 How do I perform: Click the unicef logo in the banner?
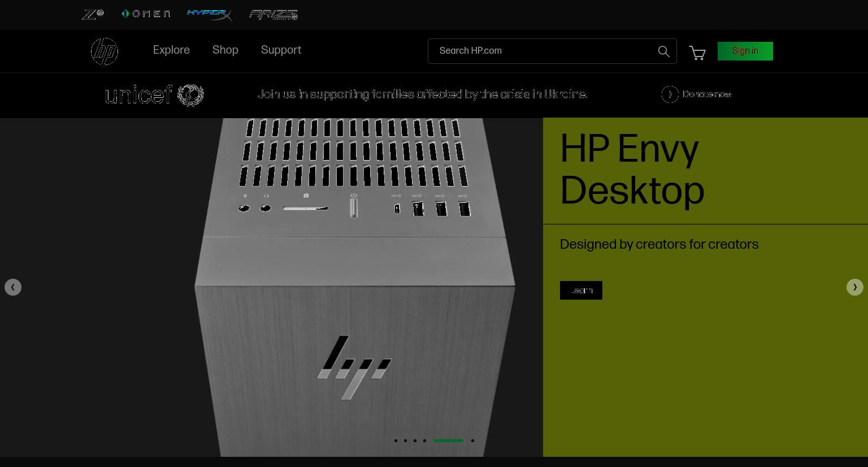154,95
